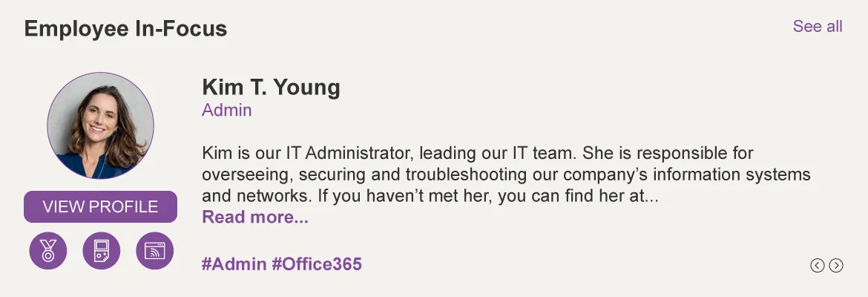Click bio line starting "Kim is our IT Administrator"

(x=478, y=153)
